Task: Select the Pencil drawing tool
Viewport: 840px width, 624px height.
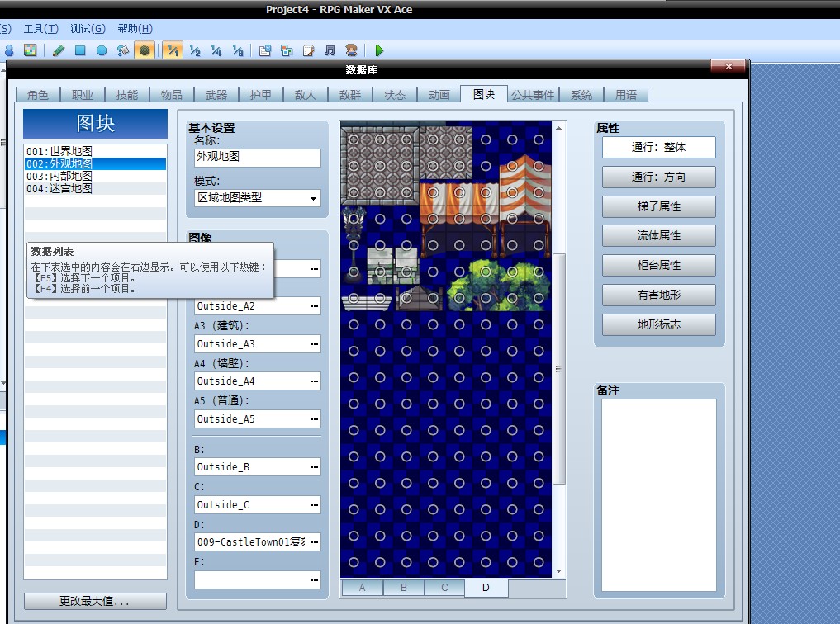Action: 59,50
